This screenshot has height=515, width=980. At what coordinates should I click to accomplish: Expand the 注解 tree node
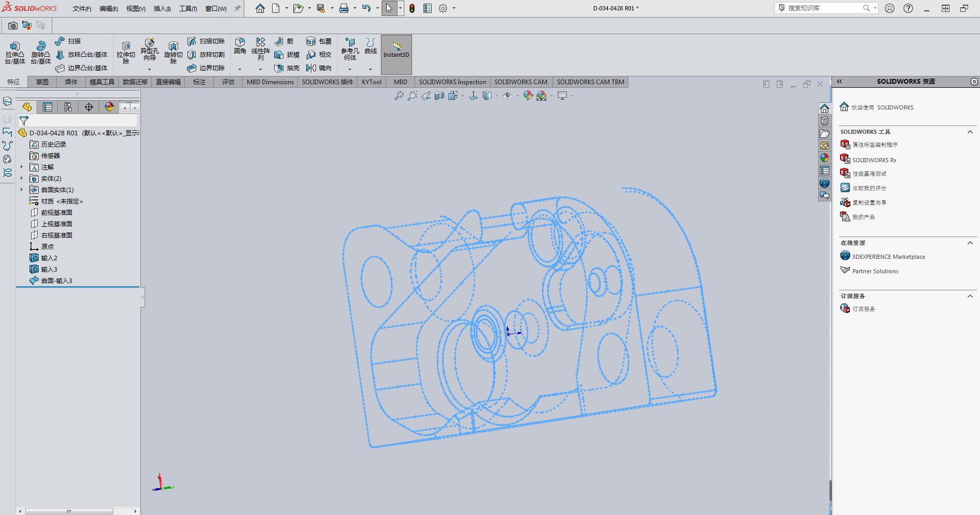[x=22, y=167]
